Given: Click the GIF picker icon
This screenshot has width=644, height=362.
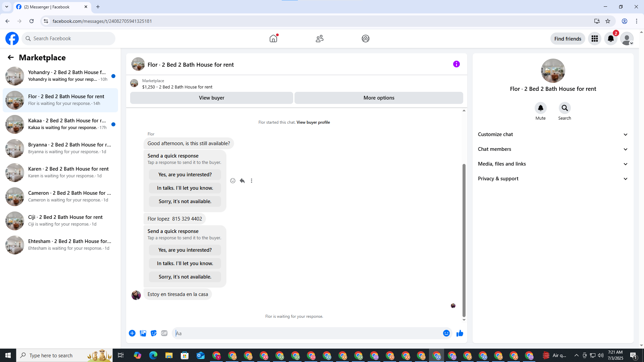Looking at the screenshot, I should 164,333.
